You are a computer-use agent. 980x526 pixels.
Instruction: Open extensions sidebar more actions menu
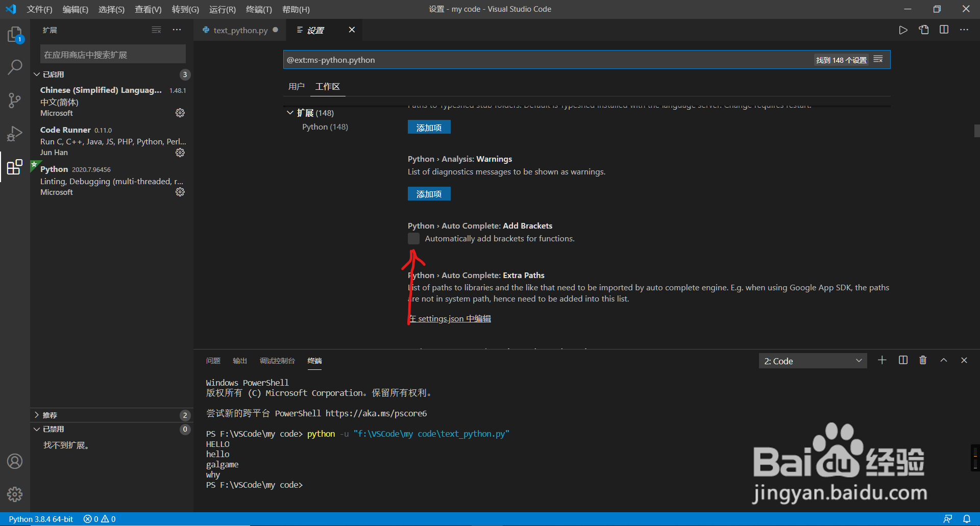pos(177,30)
